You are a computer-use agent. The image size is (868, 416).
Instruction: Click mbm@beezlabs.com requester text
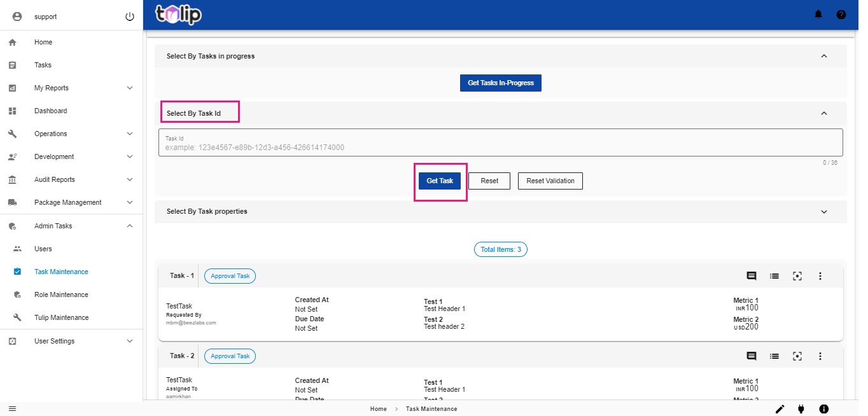click(x=192, y=322)
